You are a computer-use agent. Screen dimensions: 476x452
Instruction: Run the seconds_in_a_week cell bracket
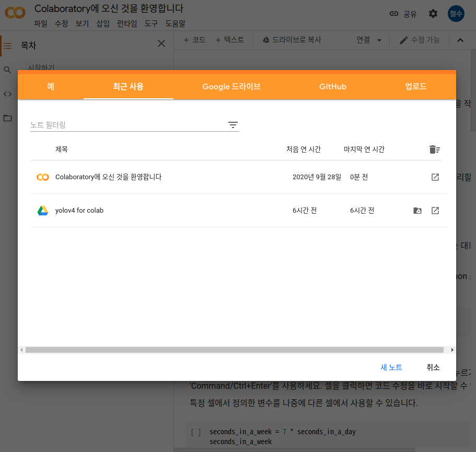[195, 432]
